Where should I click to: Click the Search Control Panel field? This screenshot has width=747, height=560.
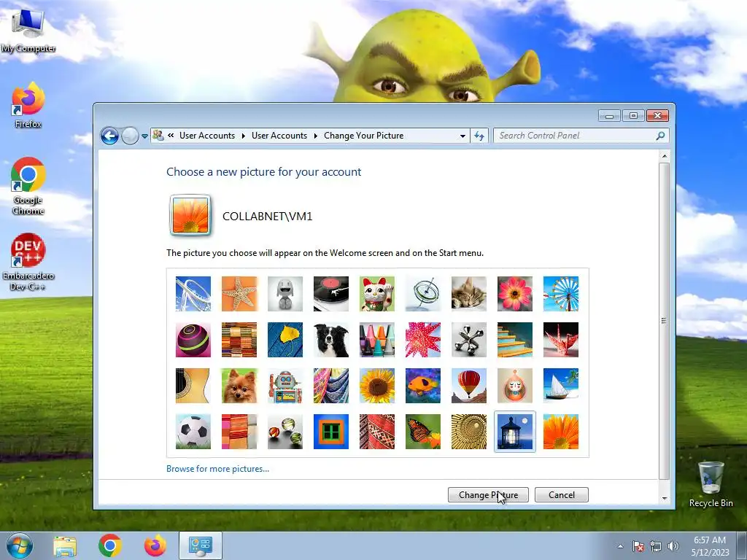581,136
